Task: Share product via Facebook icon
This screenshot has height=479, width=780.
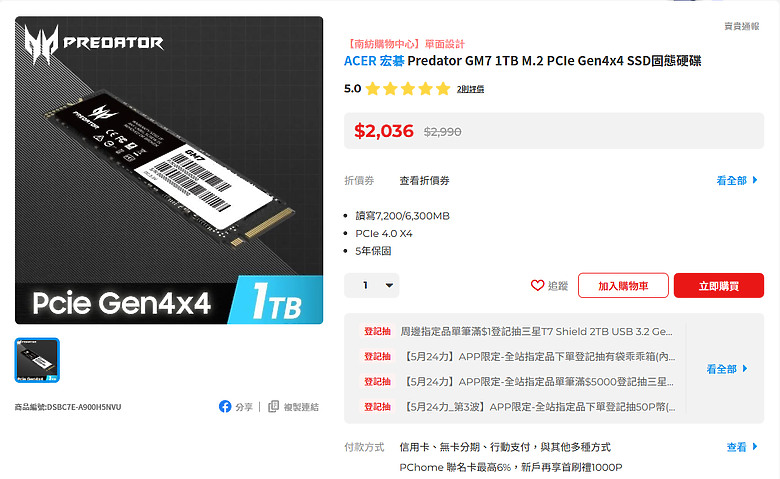Action: (225, 406)
